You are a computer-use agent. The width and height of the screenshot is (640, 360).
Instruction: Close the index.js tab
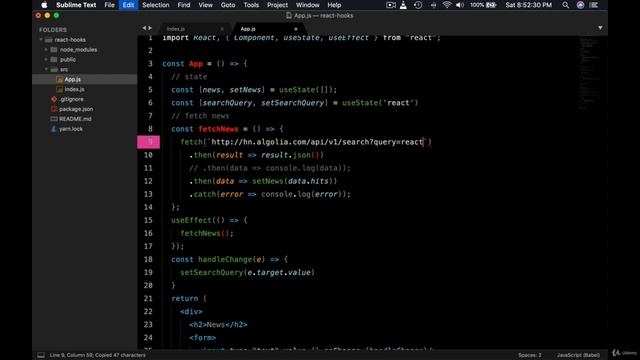click(x=222, y=29)
